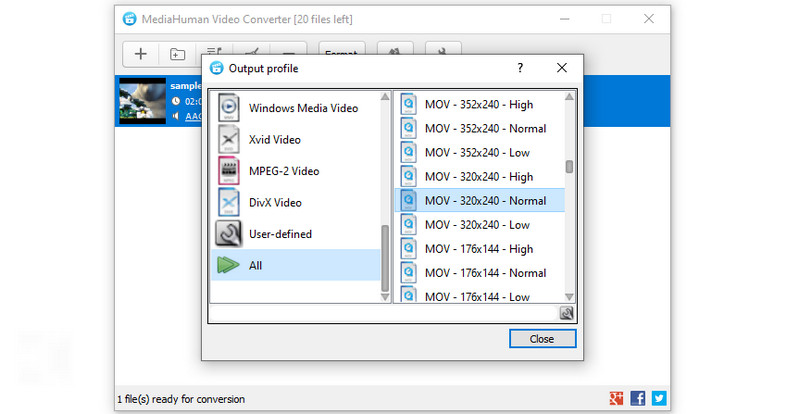
Task: Click the sample video thumbnail
Action: click(x=142, y=101)
